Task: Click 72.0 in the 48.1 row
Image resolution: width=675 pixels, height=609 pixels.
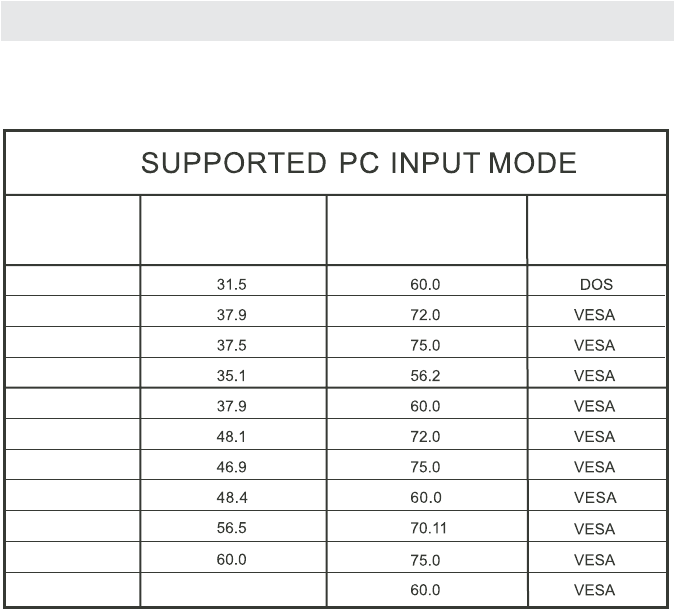Action: pyautogui.click(x=425, y=437)
